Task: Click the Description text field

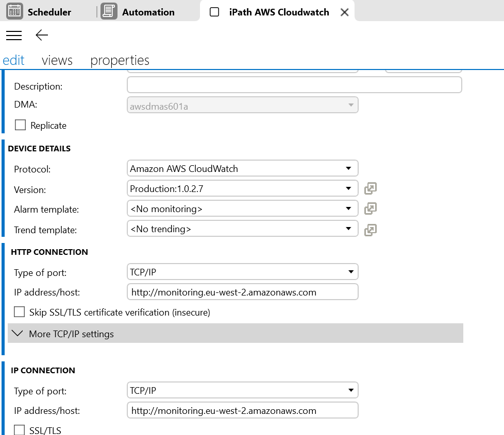Action: point(294,85)
